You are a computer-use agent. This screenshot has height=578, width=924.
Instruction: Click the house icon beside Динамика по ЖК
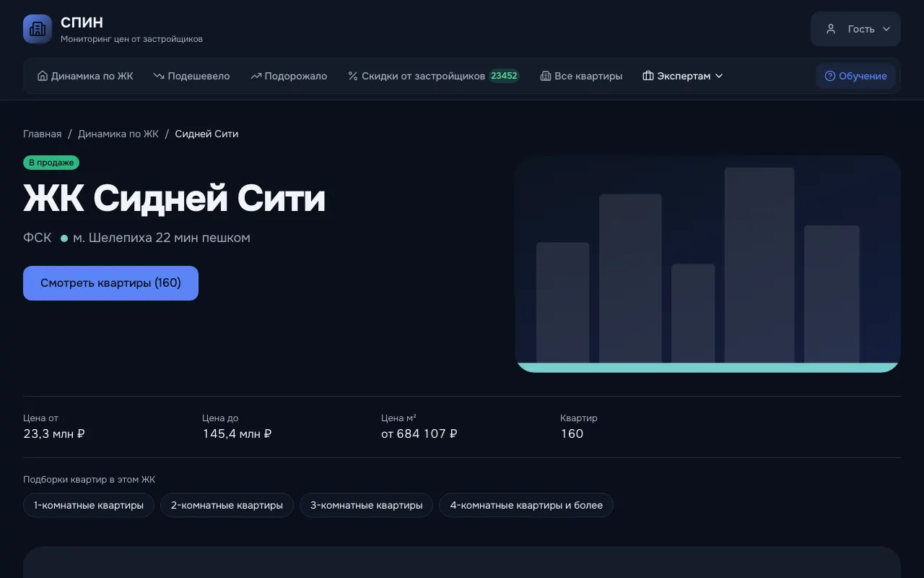(x=42, y=76)
